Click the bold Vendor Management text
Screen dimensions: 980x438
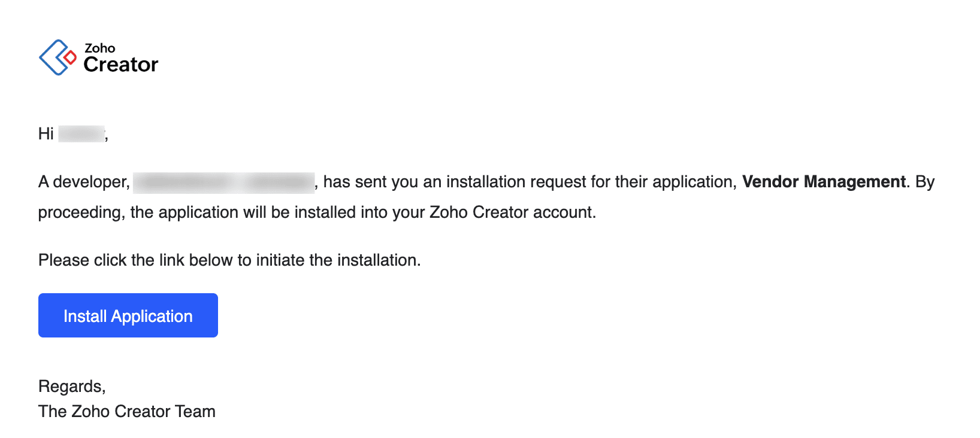(824, 182)
